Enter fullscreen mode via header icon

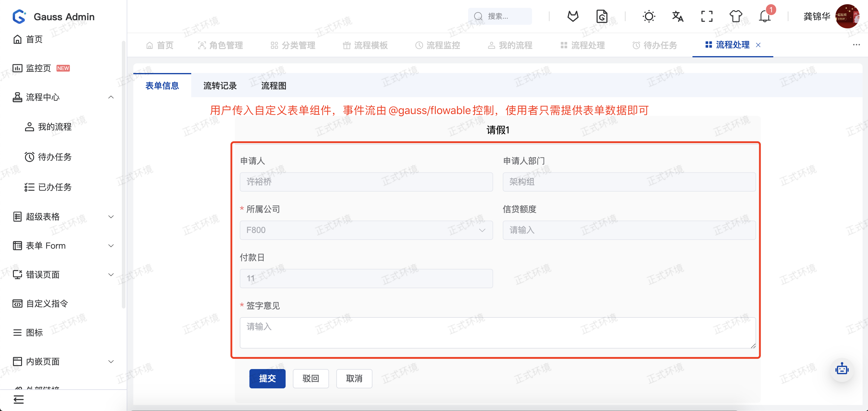(707, 16)
